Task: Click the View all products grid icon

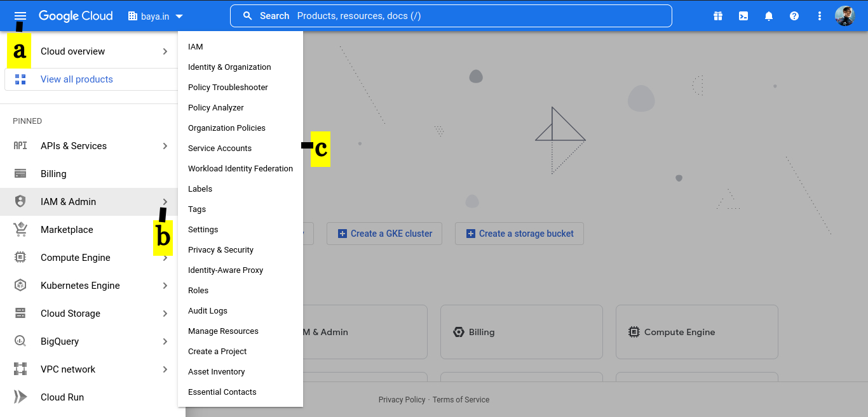Action: point(20,79)
